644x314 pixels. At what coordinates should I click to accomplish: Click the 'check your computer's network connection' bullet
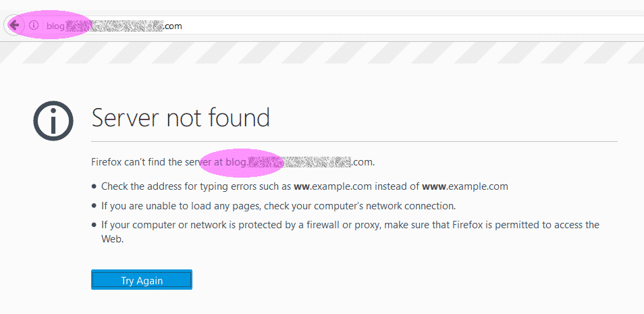pyautogui.click(x=279, y=206)
